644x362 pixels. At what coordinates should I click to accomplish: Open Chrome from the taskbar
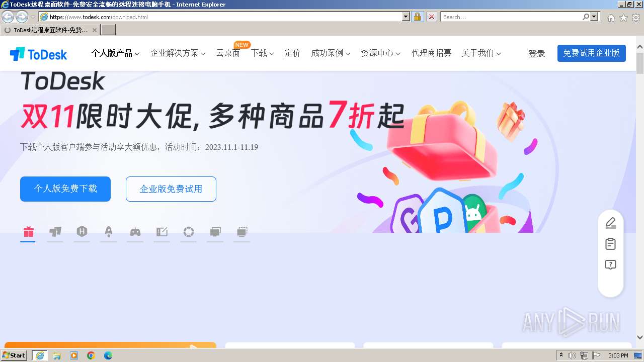point(91,355)
